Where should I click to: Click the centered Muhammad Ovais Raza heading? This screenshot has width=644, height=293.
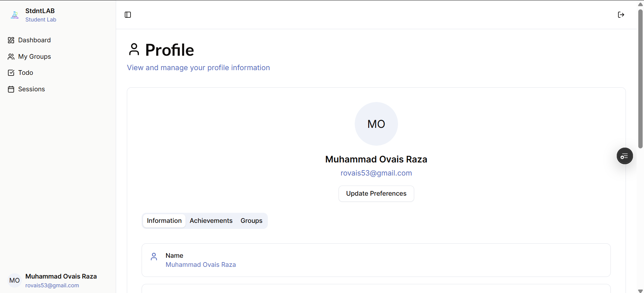coord(376,159)
